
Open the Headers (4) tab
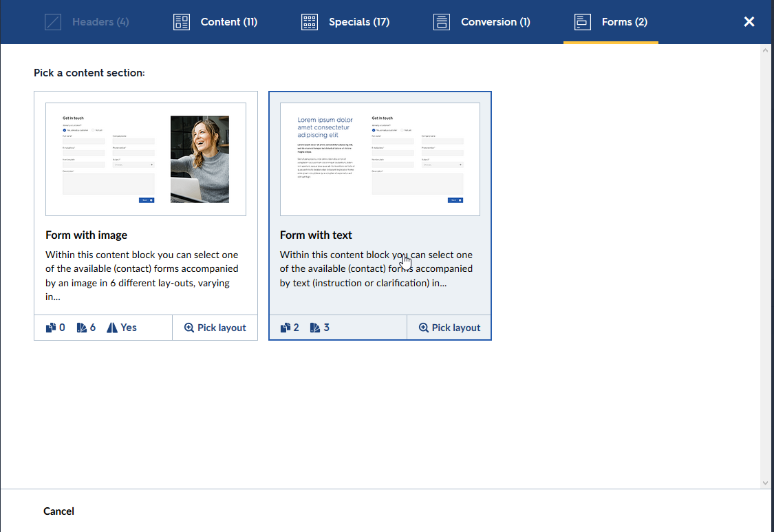(87, 22)
